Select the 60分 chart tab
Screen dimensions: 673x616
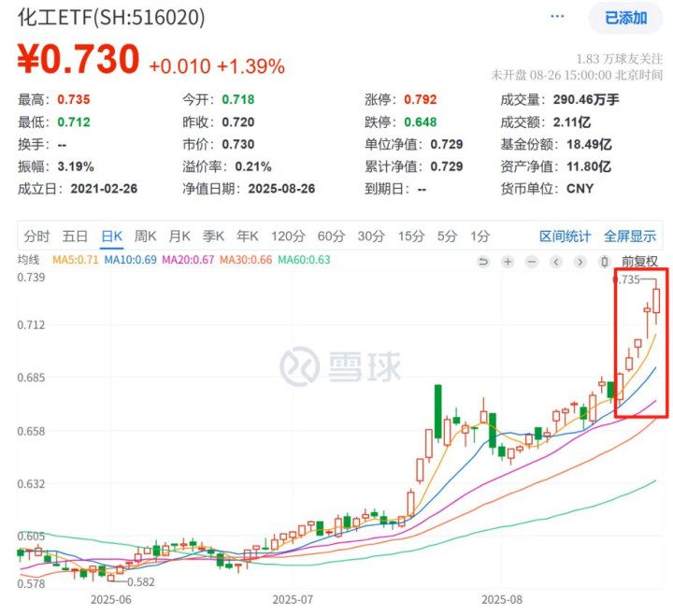click(x=331, y=236)
